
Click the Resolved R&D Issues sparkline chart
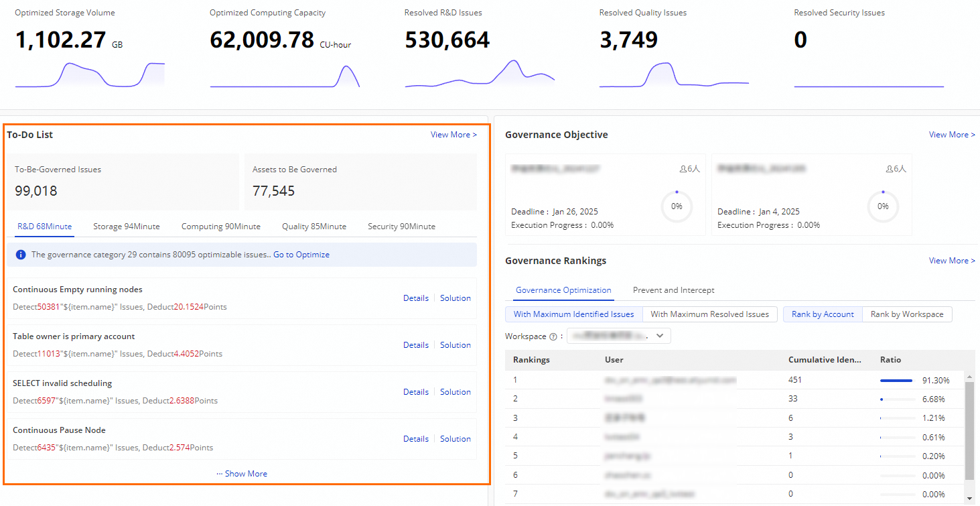(480, 74)
